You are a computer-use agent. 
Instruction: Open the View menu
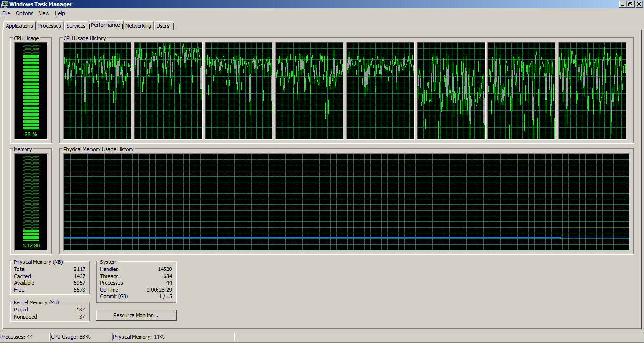click(x=44, y=13)
